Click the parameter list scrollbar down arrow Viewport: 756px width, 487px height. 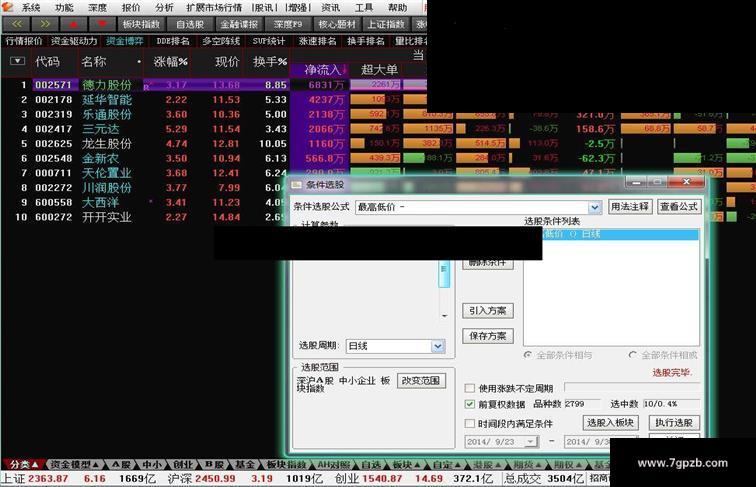point(444,316)
